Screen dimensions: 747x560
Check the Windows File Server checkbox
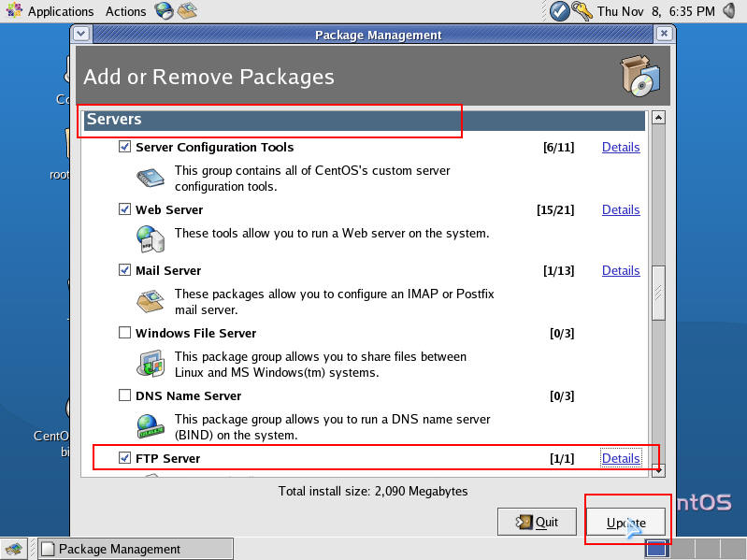click(x=125, y=333)
